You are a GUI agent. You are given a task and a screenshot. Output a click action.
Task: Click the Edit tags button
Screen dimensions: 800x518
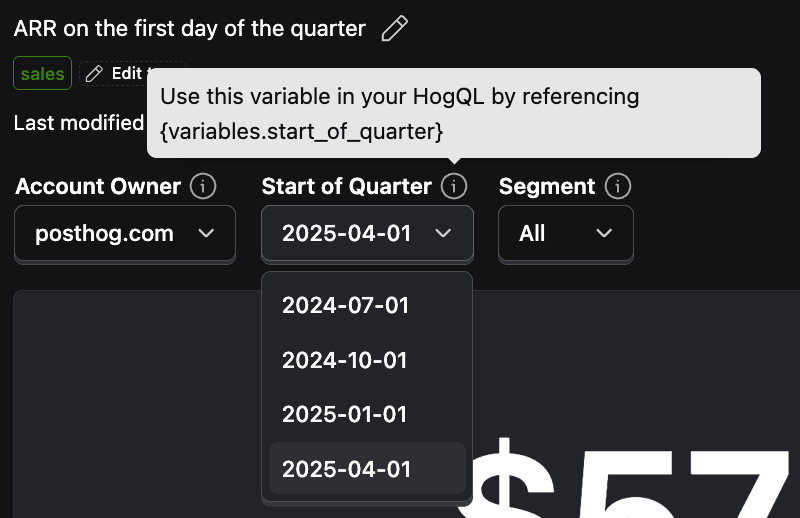(x=115, y=73)
